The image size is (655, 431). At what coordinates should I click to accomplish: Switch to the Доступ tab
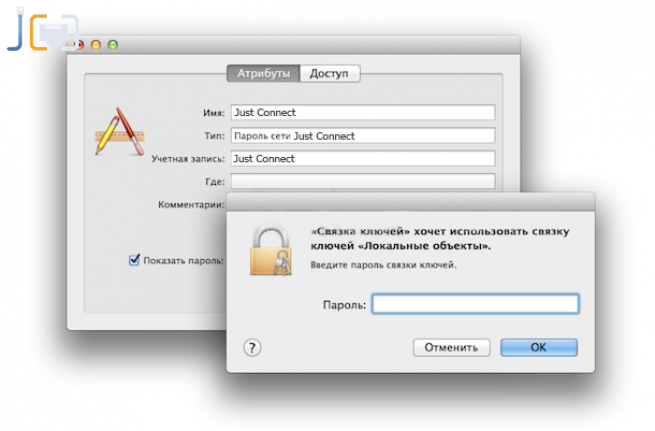click(x=329, y=74)
